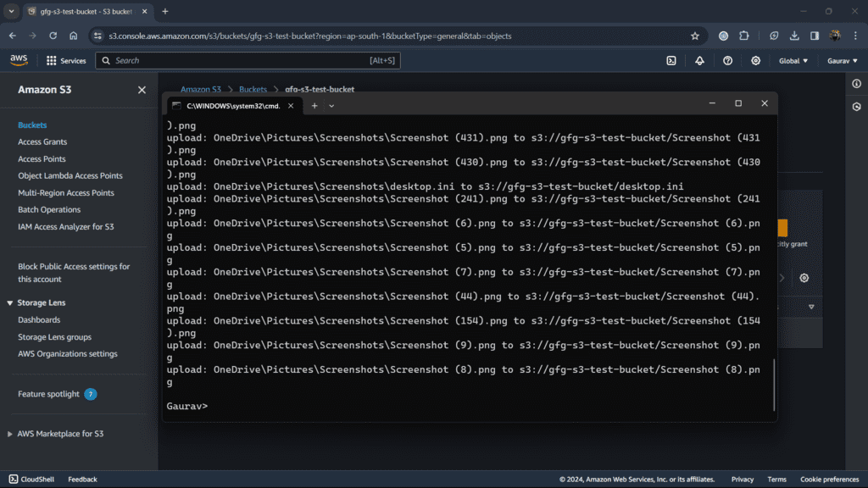This screenshot has height=488, width=868.
Task: Click the CloudShell icon in the footer
Action: point(14,480)
